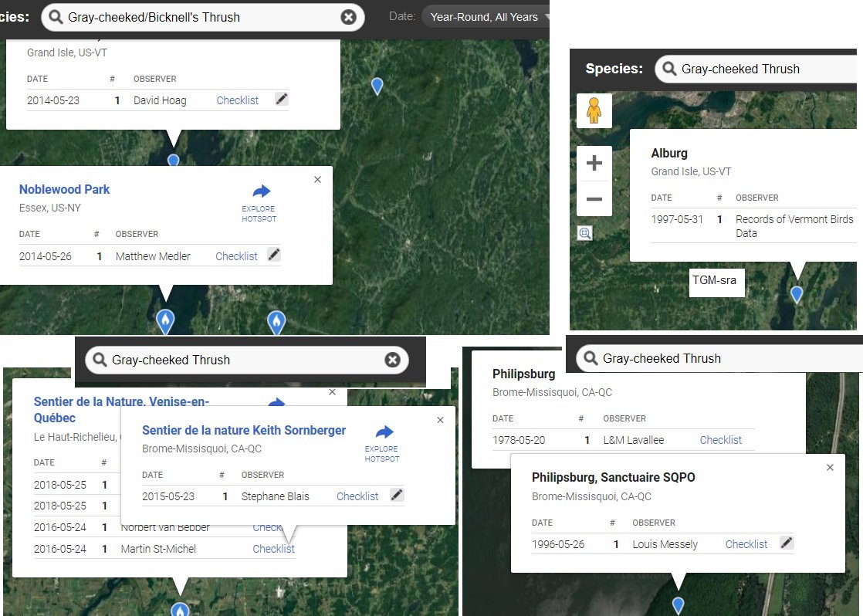Open Stephane Blais's Checklist link
Image resolution: width=863 pixels, height=616 pixels.
click(357, 496)
